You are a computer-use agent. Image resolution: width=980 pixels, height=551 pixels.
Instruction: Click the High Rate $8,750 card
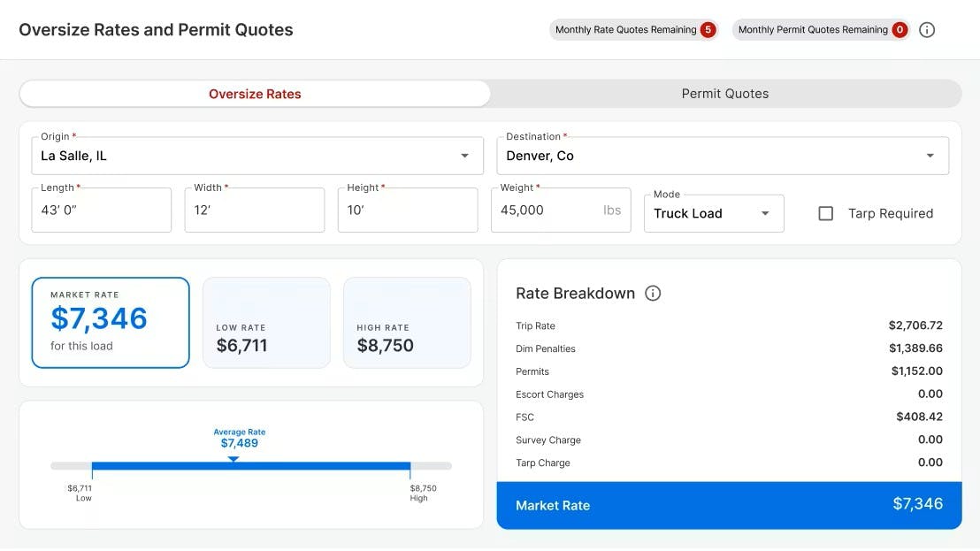407,322
